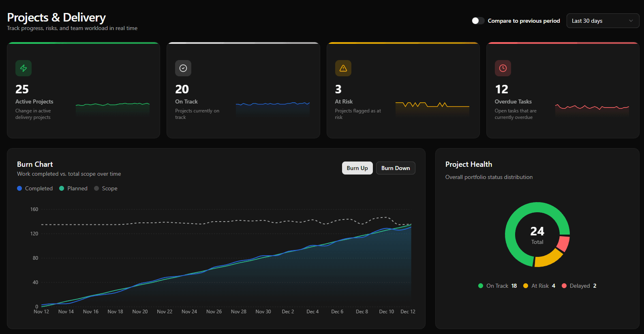
Task: Click the 160 y-axis label
Action: click(x=34, y=209)
